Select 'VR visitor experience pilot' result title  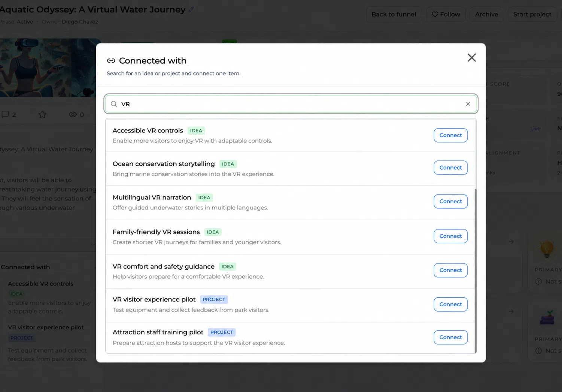[x=154, y=299]
